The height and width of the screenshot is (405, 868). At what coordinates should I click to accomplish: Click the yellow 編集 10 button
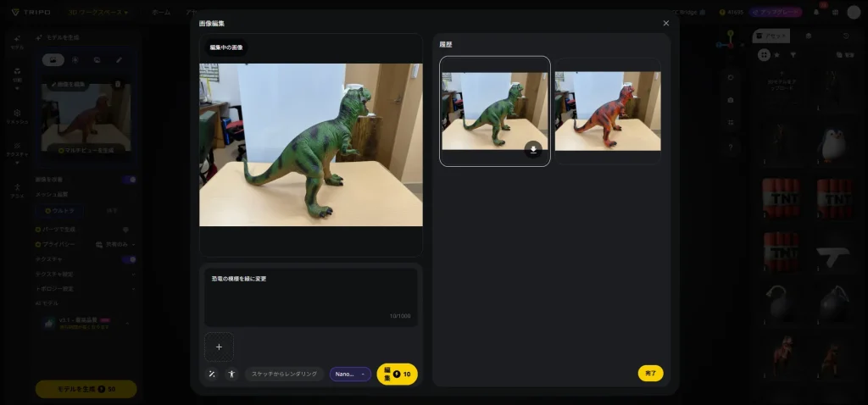coord(397,374)
